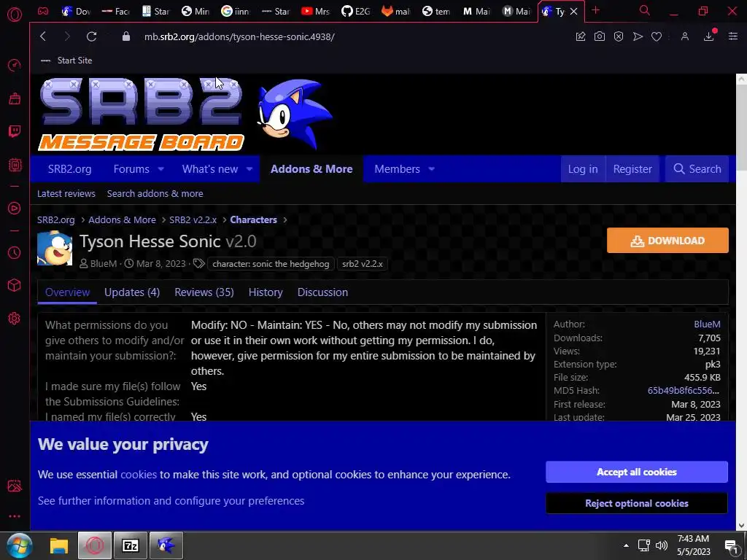The height and width of the screenshot is (560, 747).
Task: Open the profile account icon
Action: 684,36
